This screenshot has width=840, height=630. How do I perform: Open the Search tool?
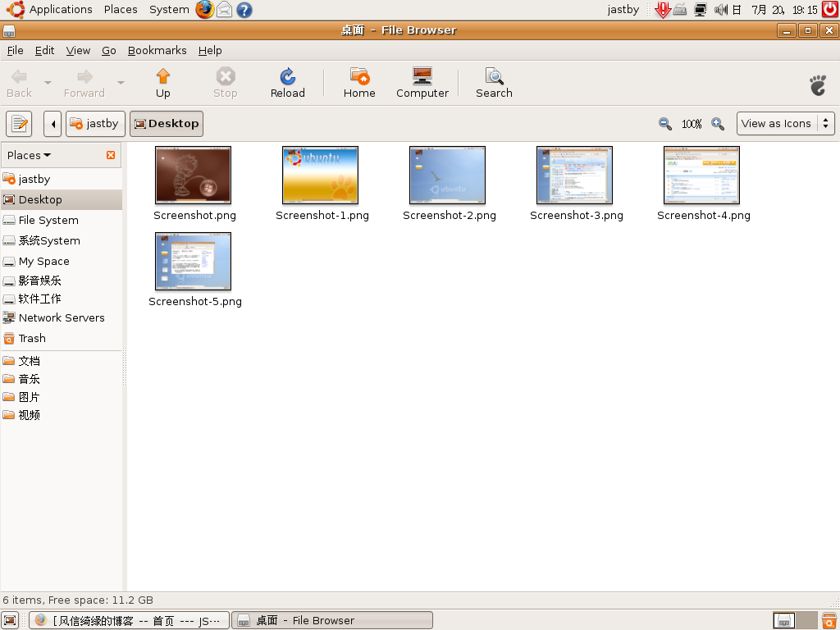coord(494,83)
